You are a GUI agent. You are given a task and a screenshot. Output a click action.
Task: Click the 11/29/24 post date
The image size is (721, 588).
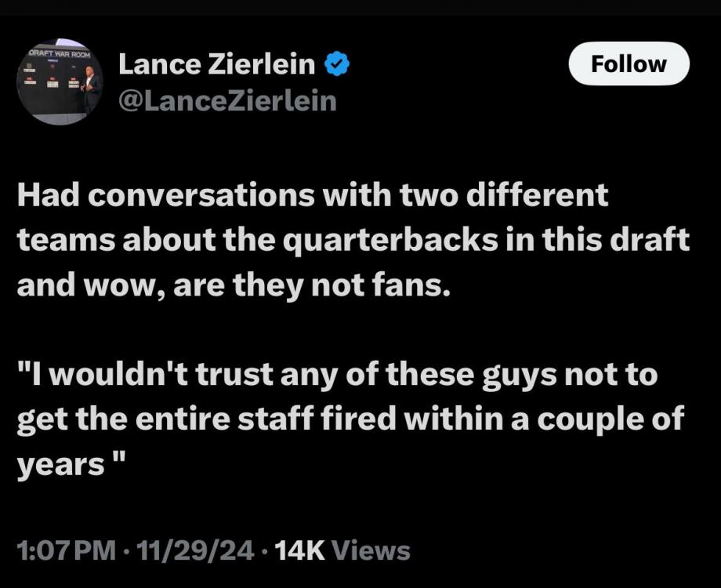pos(196,550)
